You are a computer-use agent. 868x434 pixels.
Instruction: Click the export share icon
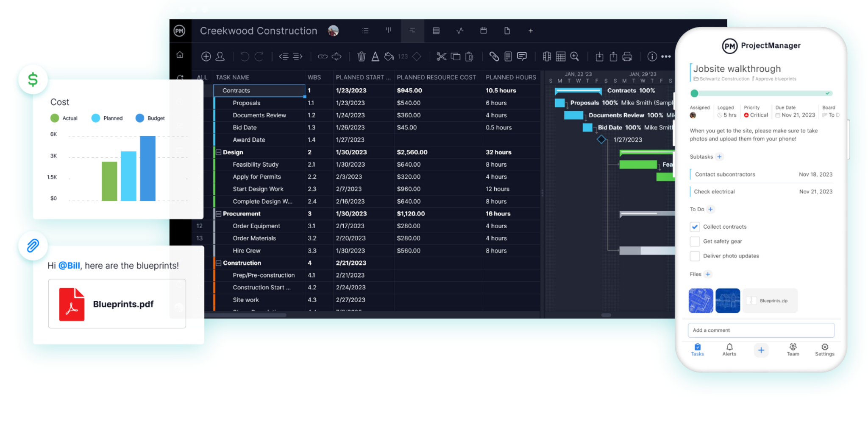click(613, 56)
